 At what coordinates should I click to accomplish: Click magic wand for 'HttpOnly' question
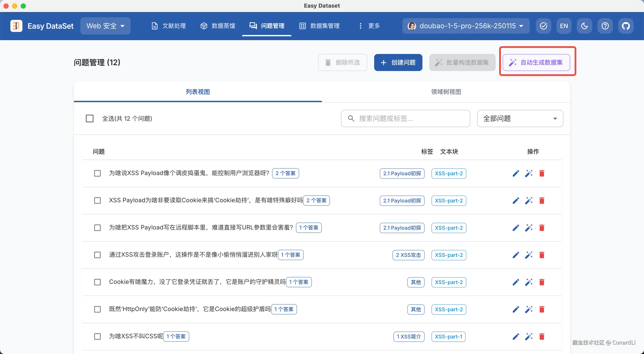528,310
